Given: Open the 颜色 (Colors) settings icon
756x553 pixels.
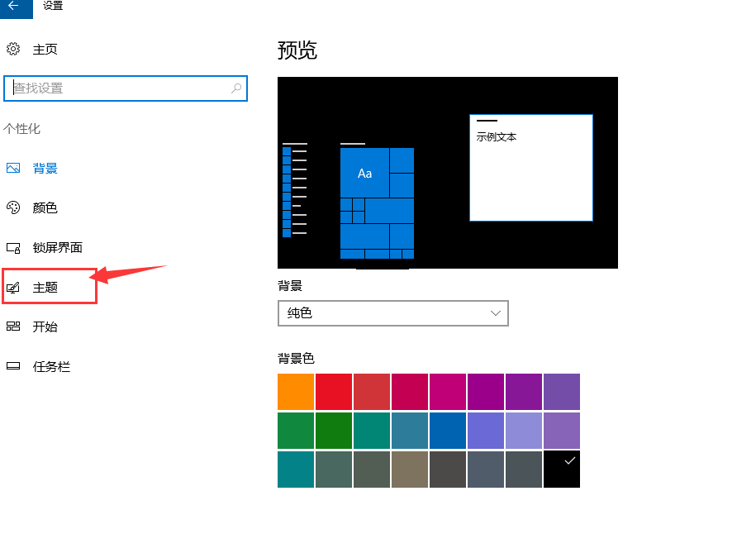Looking at the screenshot, I should click(x=14, y=207).
